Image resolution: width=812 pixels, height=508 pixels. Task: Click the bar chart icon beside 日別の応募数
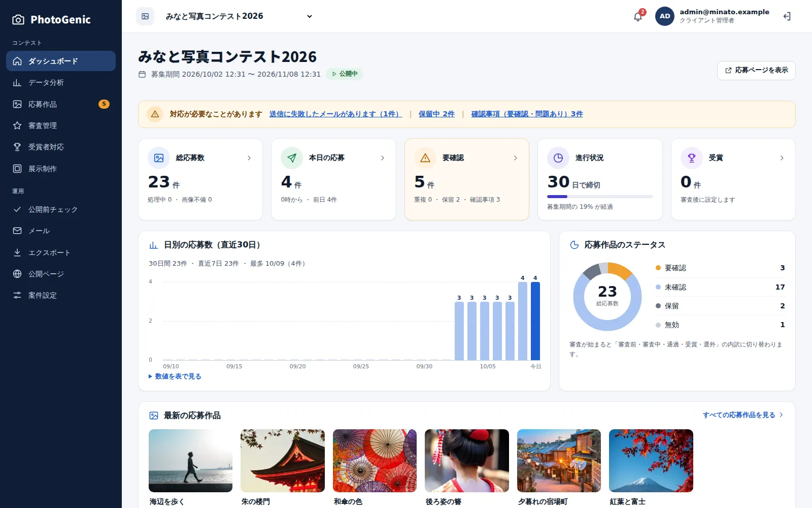pos(154,245)
